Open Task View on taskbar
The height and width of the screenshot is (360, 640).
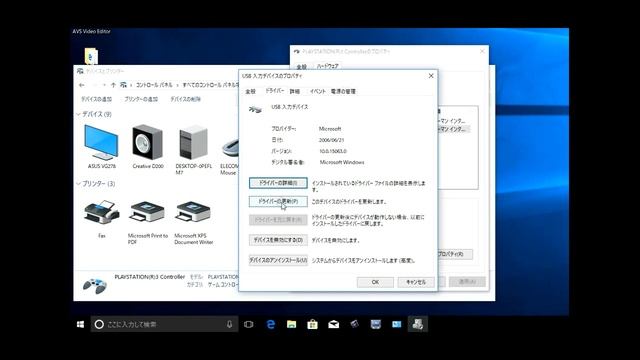[x=249, y=324]
